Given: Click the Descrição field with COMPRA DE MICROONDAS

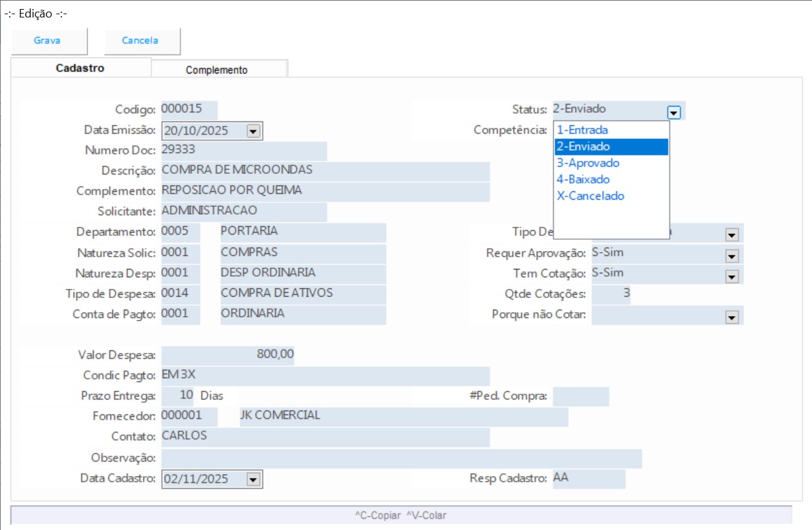Looking at the screenshot, I should [324, 171].
